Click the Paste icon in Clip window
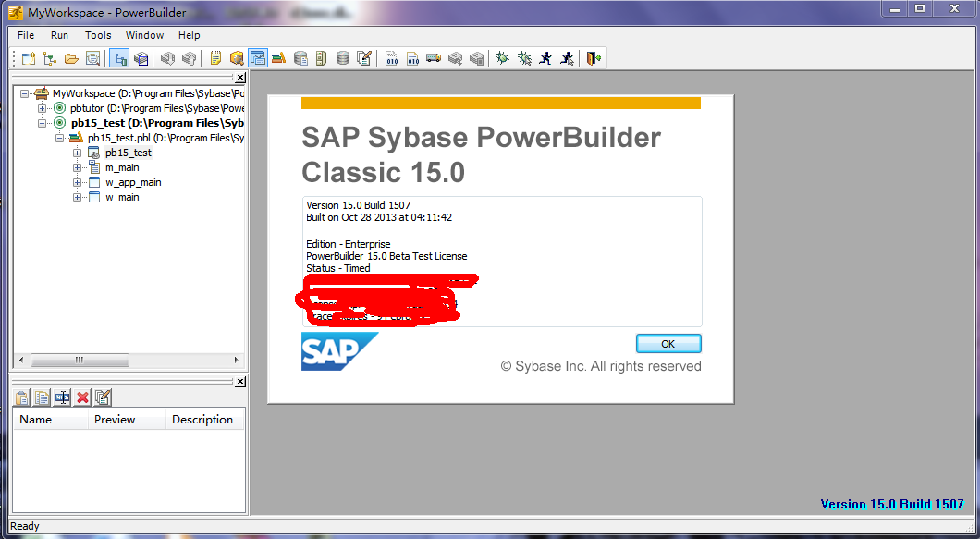This screenshot has height=539, width=980. click(22, 397)
